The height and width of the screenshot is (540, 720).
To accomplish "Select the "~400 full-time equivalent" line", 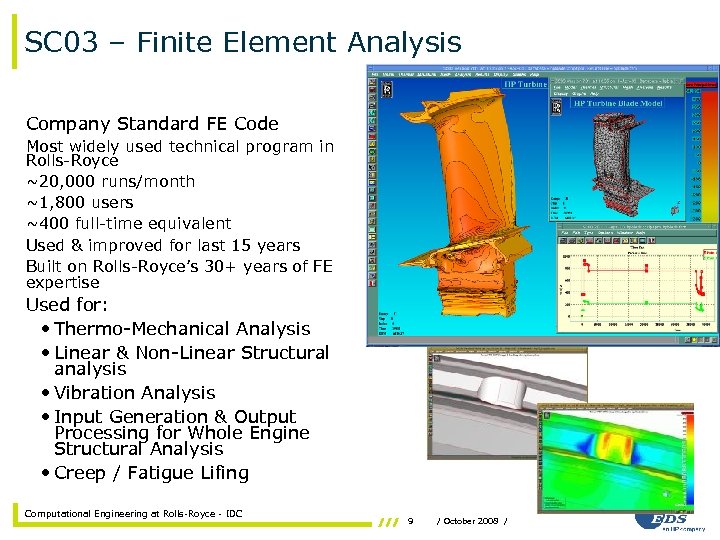I will click(x=129, y=223).
